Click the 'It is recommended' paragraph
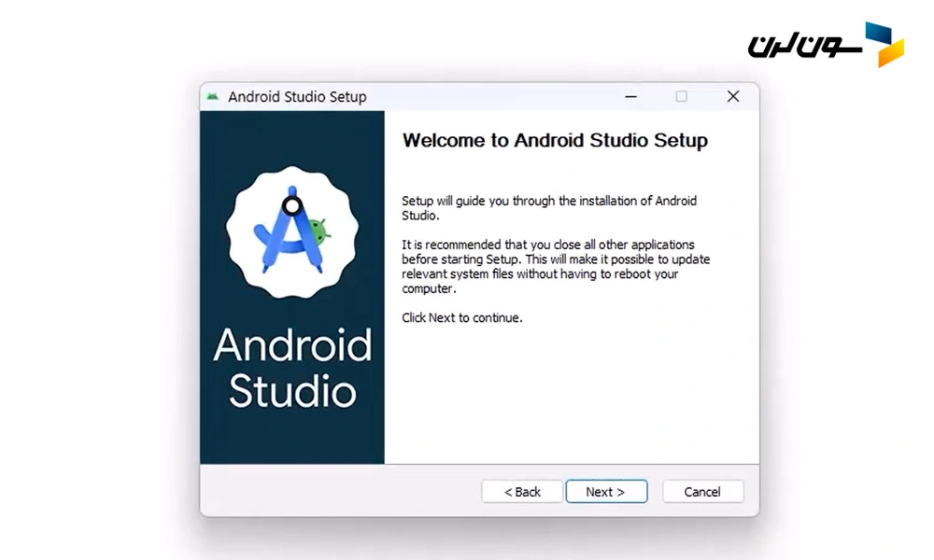The height and width of the screenshot is (560, 934). (555, 267)
